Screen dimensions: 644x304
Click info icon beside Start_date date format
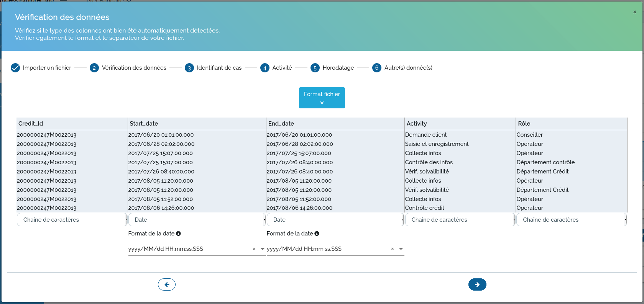pos(178,234)
